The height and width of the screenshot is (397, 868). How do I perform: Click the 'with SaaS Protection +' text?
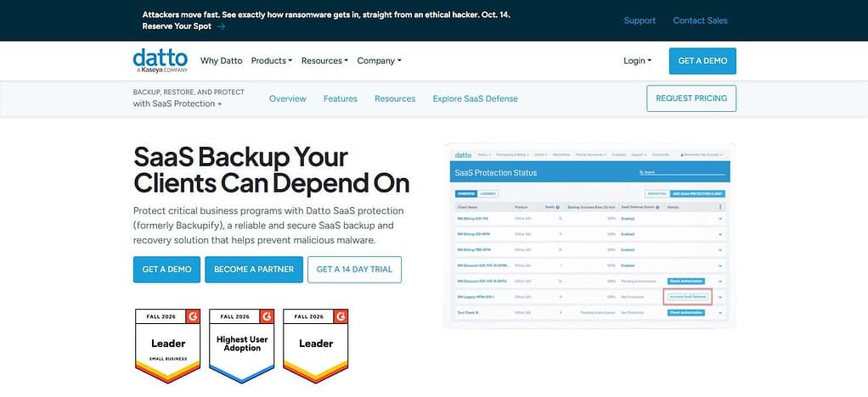coord(178,103)
